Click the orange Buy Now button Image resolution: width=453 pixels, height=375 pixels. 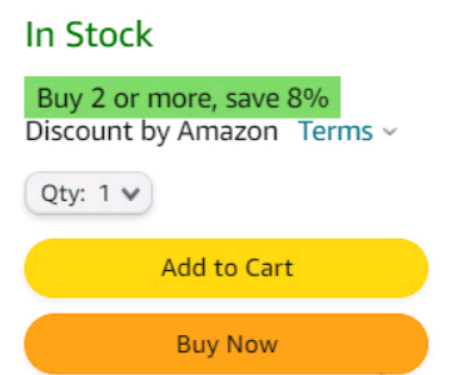(x=226, y=344)
